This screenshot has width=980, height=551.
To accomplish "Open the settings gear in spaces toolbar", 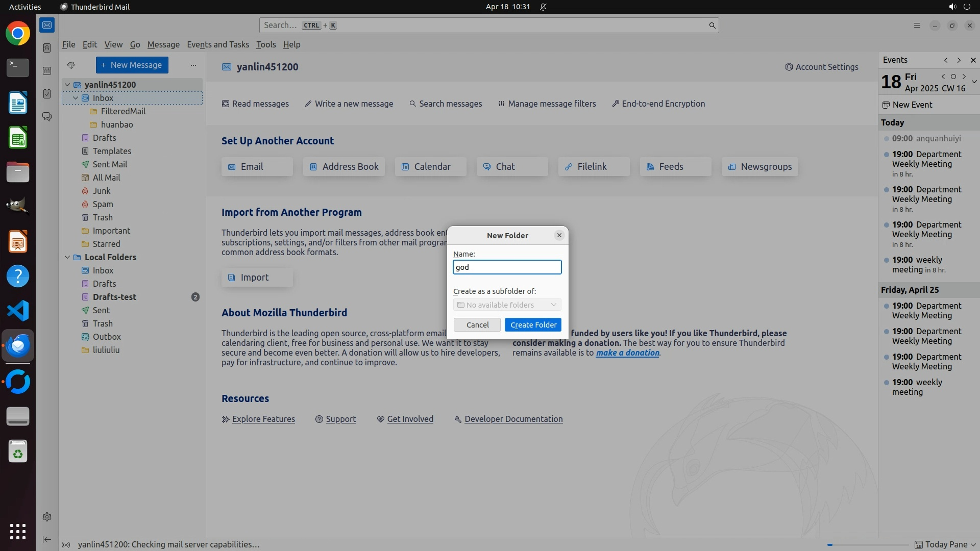I will tap(47, 517).
